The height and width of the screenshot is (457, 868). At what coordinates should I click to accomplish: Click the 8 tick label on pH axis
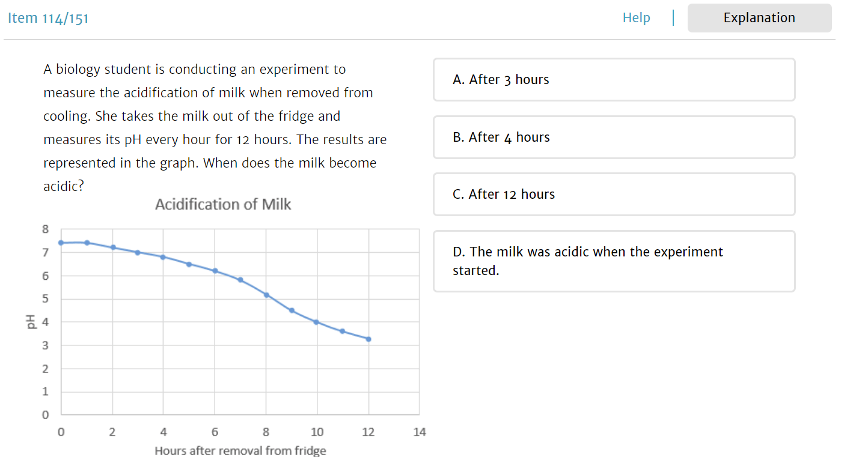pos(45,229)
